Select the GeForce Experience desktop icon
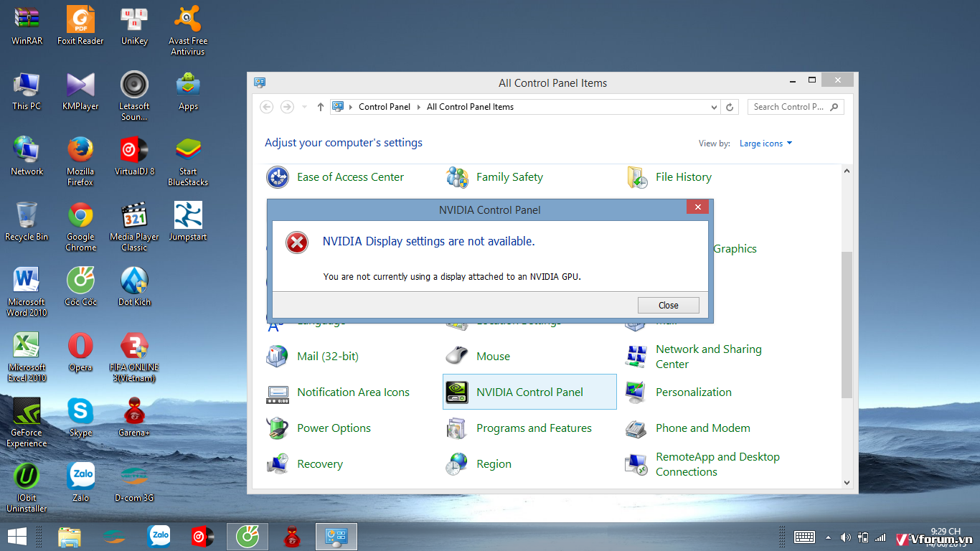The width and height of the screenshot is (980, 551). pyautogui.click(x=27, y=423)
